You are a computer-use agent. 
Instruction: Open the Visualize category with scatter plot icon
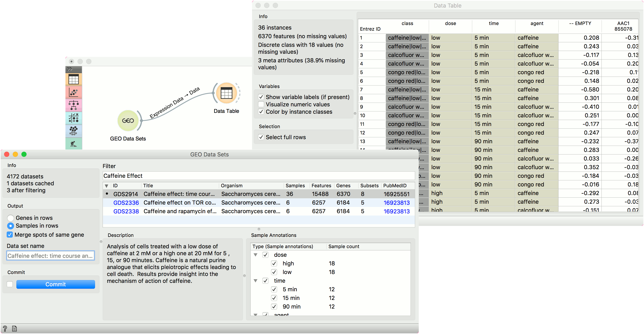pyautogui.click(x=74, y=92)
